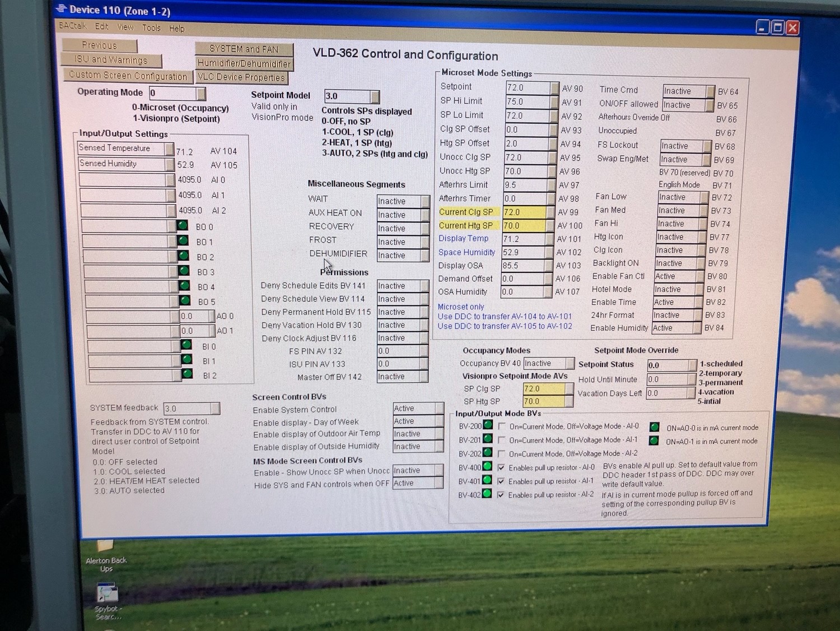Click the BV-200 green indicator light
Screen dimensions: 840x631
pyautogui.click(x=488, y=425)
